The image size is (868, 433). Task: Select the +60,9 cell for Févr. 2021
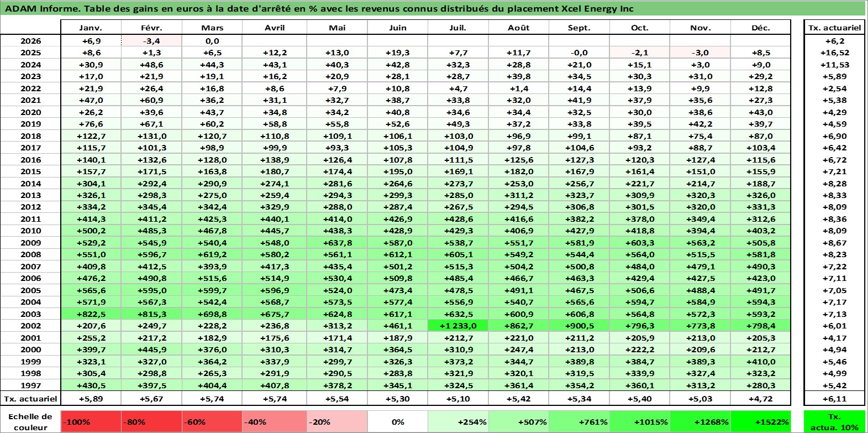(x=151, y=100)
